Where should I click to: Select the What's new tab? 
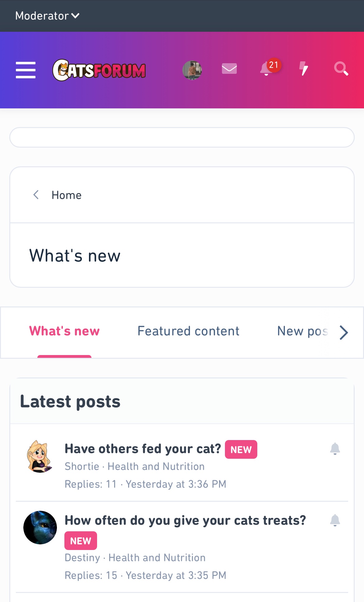click(x=64, y=331)
